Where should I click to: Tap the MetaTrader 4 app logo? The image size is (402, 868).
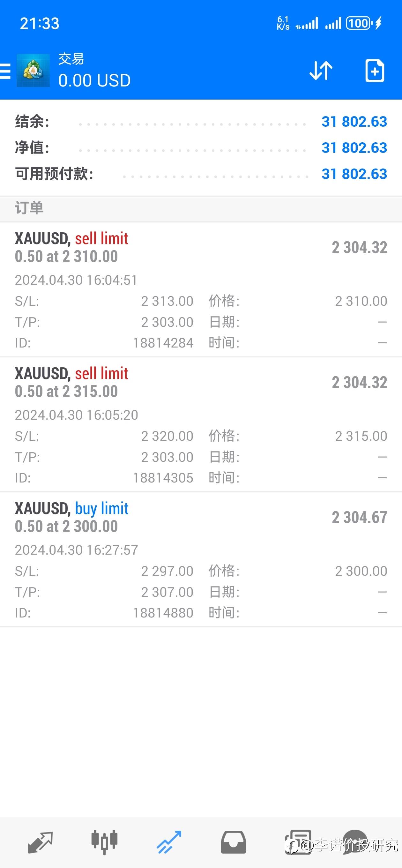coord(33,71)
